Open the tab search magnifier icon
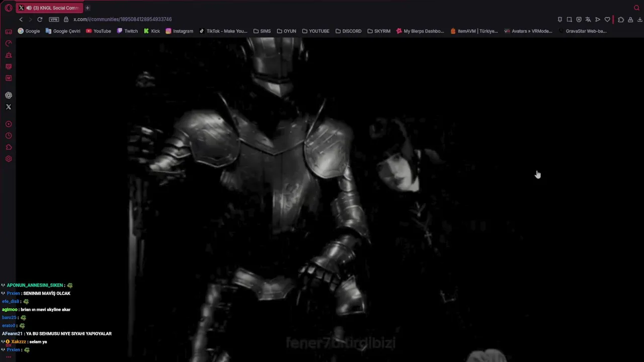 [636, 8]
